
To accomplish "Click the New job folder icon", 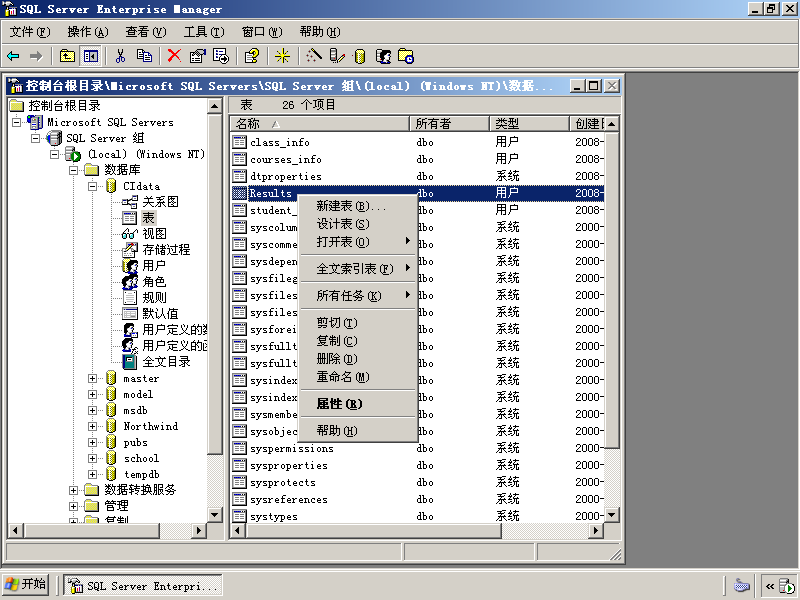I will coord(406,56).
